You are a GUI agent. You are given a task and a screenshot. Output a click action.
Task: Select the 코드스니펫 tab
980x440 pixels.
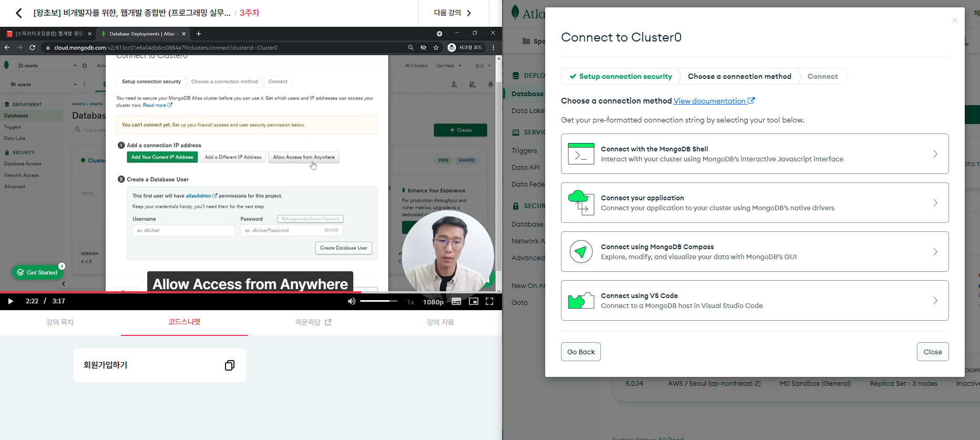click(x=184, y=322)
